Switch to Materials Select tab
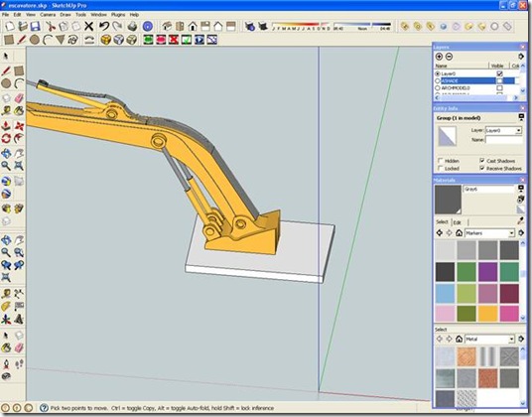This screenshot has width=532, height=417. [x=442, y=221]
